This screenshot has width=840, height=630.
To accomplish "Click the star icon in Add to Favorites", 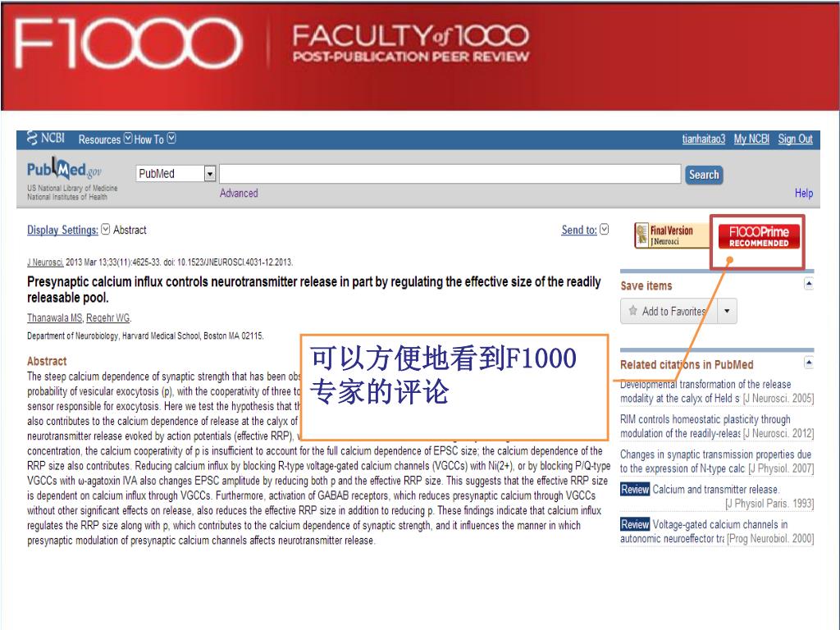I will (x=632, y=311).
